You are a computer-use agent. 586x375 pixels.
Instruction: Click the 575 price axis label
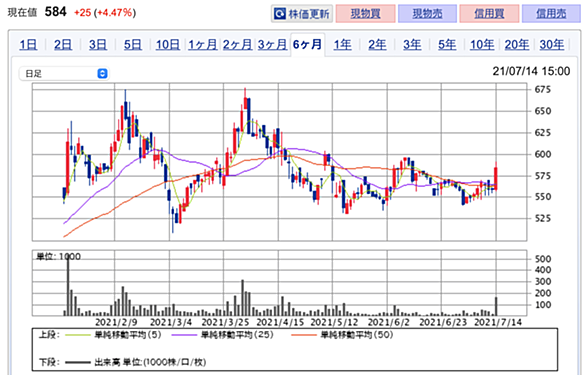point(543,176)
